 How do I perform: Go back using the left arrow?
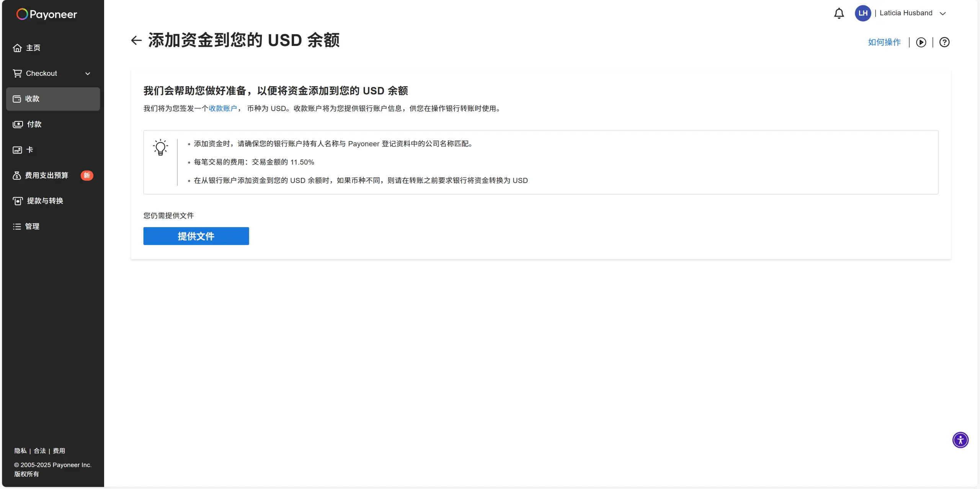point(136,40)
